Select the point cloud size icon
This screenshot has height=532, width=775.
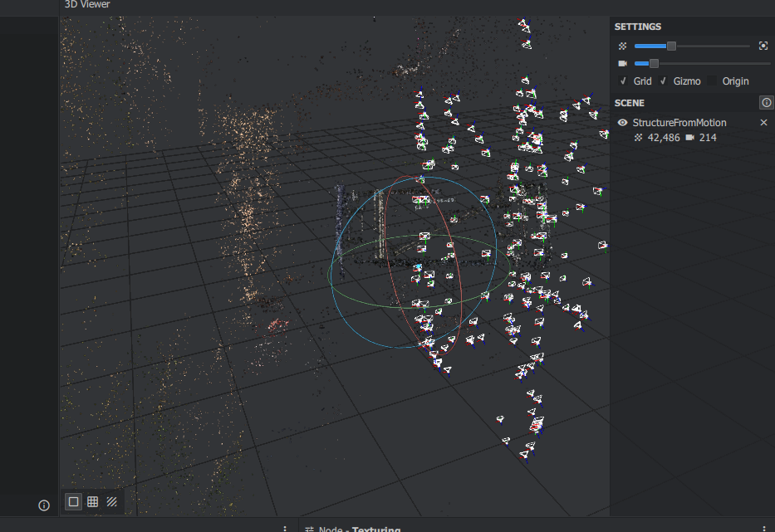coord(622,46)
